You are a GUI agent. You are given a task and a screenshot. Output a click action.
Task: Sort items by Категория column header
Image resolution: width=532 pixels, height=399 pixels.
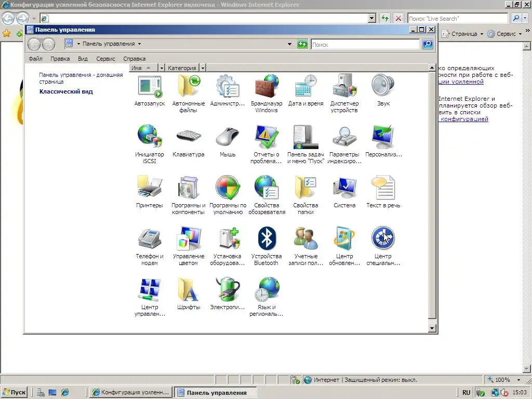pyautogui.click(x=182, y=68)
